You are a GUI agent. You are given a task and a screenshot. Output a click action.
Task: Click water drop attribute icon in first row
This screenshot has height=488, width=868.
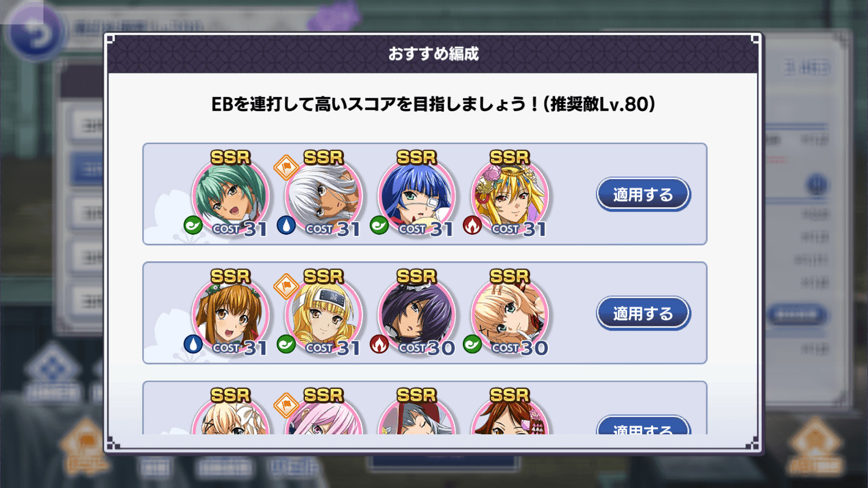point(286,225)
